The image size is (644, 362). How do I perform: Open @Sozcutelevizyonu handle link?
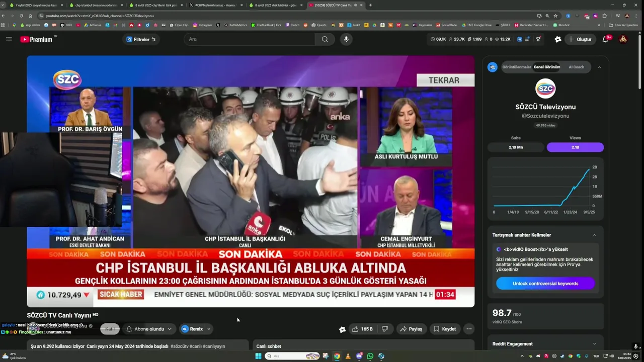(x=545, y=116)
